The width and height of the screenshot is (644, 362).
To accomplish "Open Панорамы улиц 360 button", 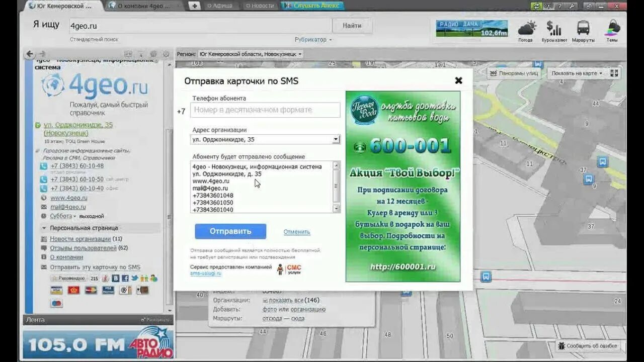I will click(514, 73).
